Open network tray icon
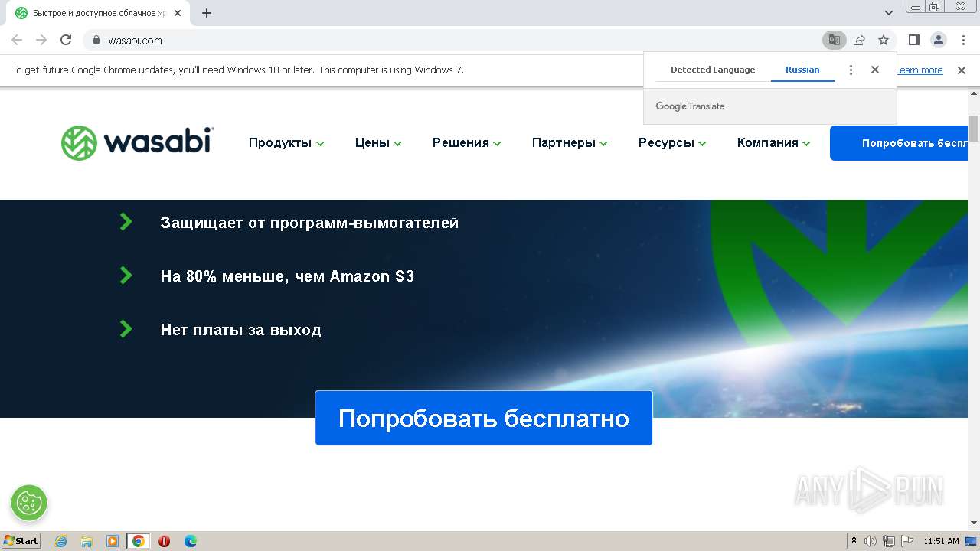The image size is (980, 551). coord(889,541)
